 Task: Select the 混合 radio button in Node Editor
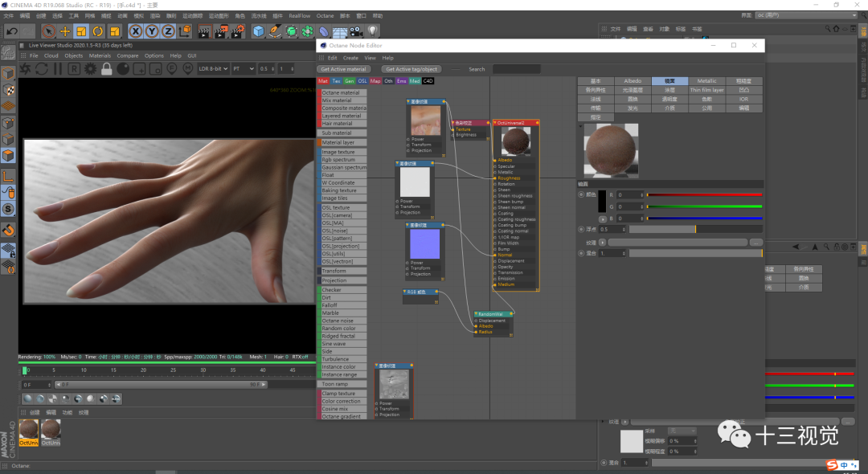[581, 253]
